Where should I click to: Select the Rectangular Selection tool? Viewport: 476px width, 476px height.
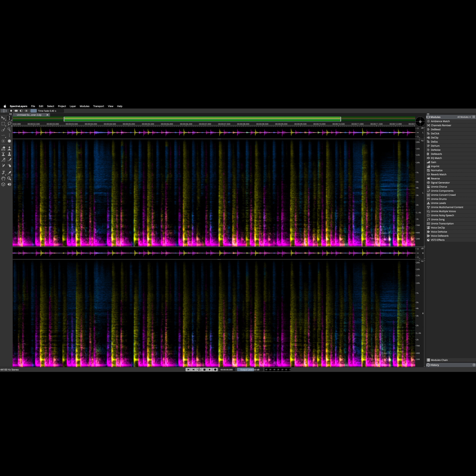click(3, 124)
